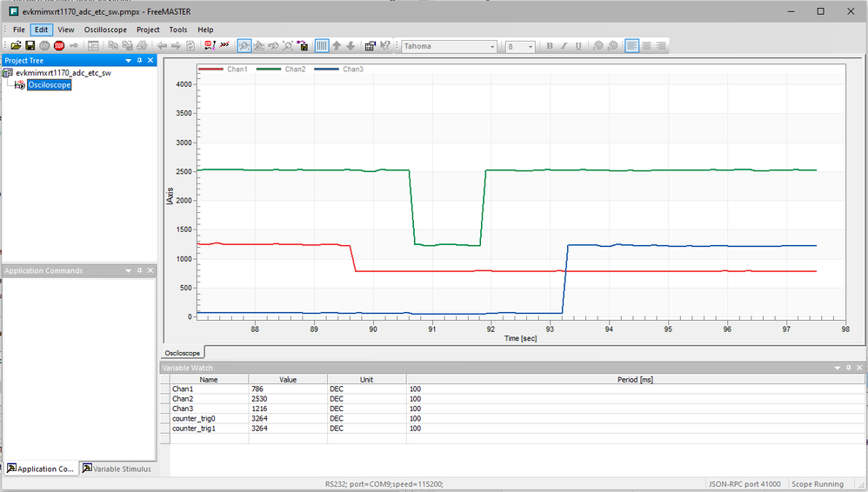Screen dimensions: 868x492
Task: Click the zoom-back arrow toolbar icon
Action: tap(273, 46)
